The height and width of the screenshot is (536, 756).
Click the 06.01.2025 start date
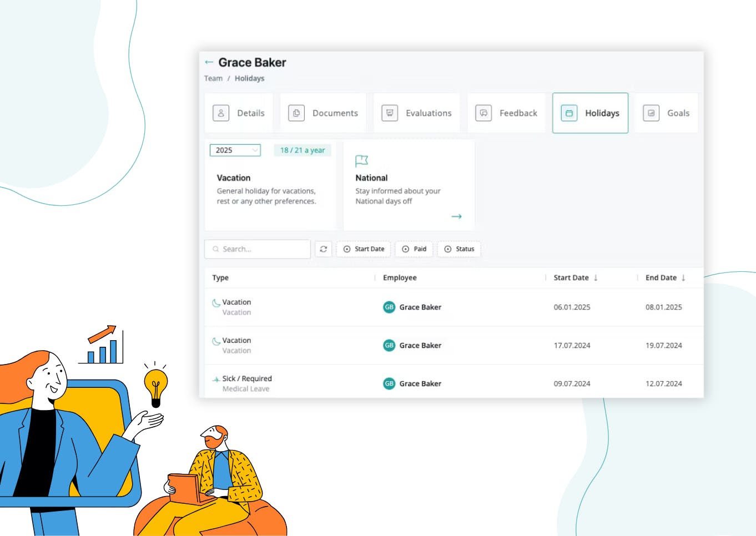click(x=572, y=307)
